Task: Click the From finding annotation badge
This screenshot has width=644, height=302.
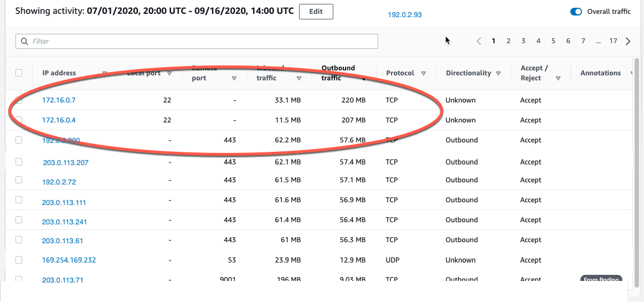Action: 601,279
